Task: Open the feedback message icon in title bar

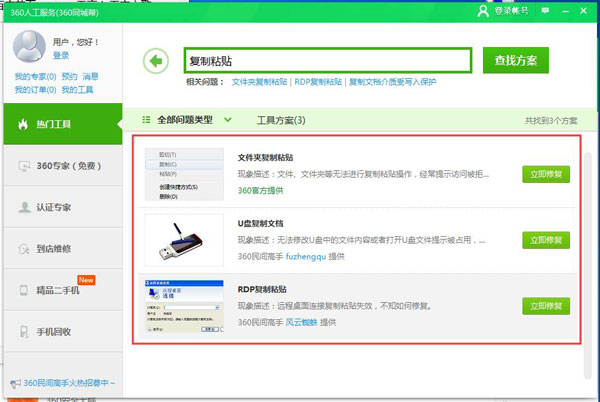Action: pyautogui.click(x=545, y=10)
